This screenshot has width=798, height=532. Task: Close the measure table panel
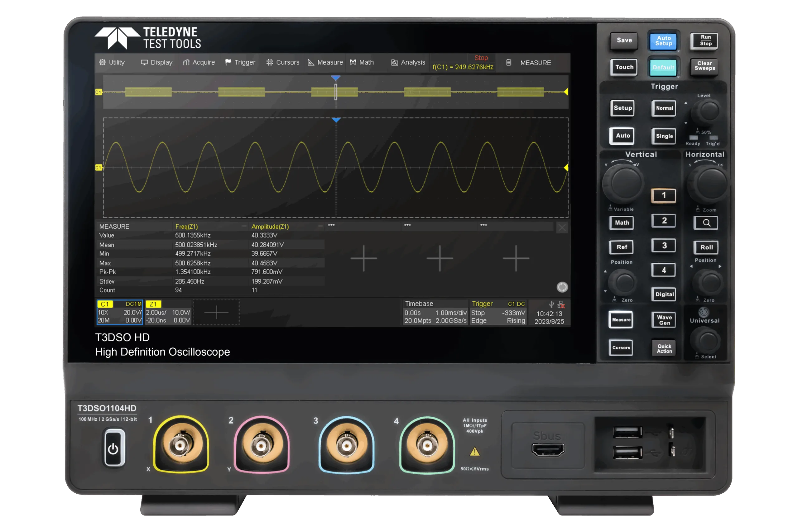pos(562,228)
